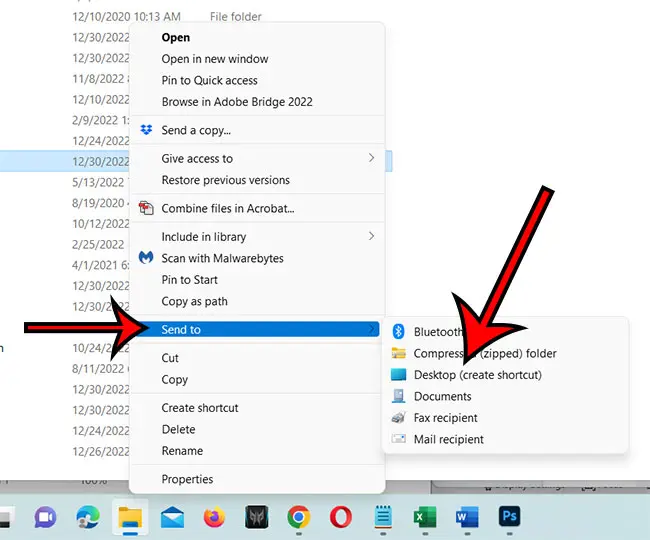Launch Firefox from the taskbar
Viewport: 650px width, 540px height.
(214, 517)
